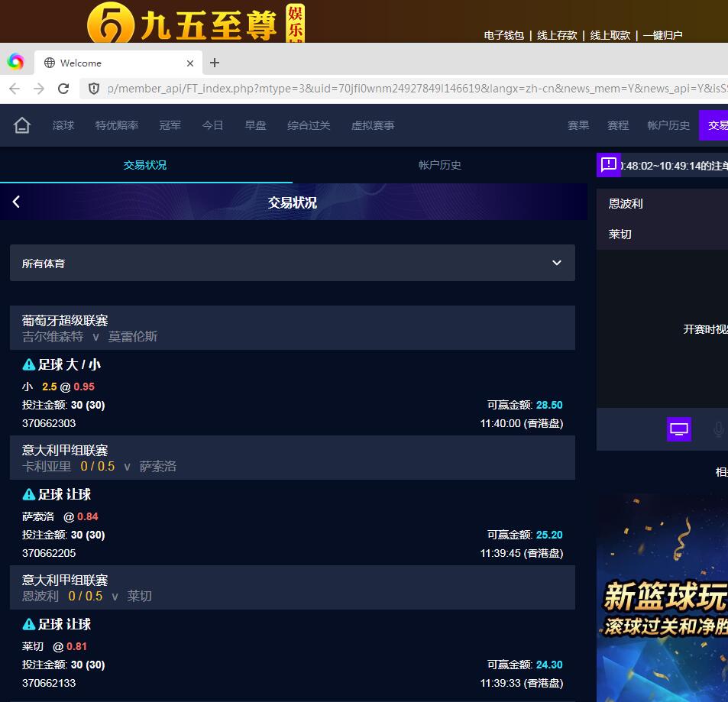Click the purple TV live stream icon
This screenshot has height=702, width=728.
click(679, 429)
